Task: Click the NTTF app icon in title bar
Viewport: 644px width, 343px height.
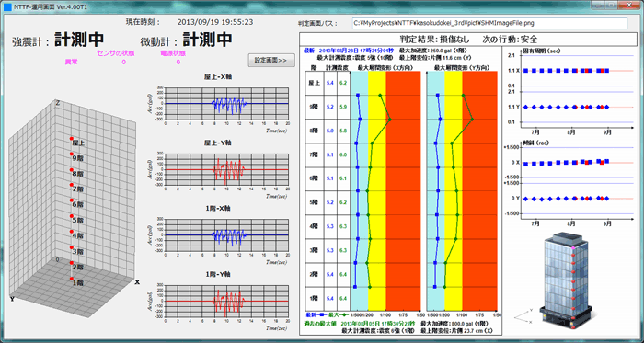Action: tap(7, 6)
